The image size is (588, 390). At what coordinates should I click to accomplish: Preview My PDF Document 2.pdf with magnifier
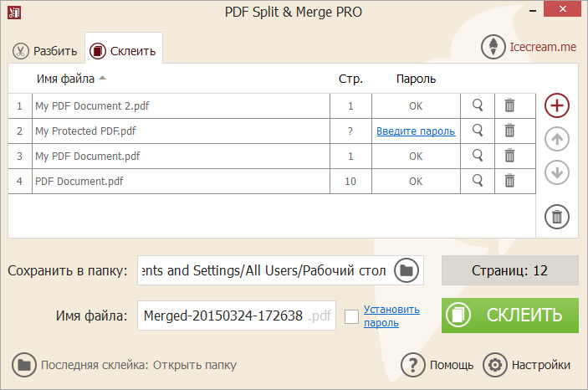(478, 105)
